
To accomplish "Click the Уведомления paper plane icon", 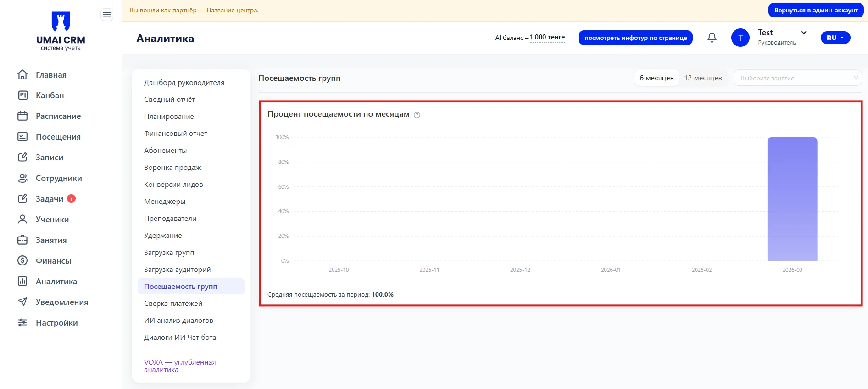I will [x=22, y=302].
